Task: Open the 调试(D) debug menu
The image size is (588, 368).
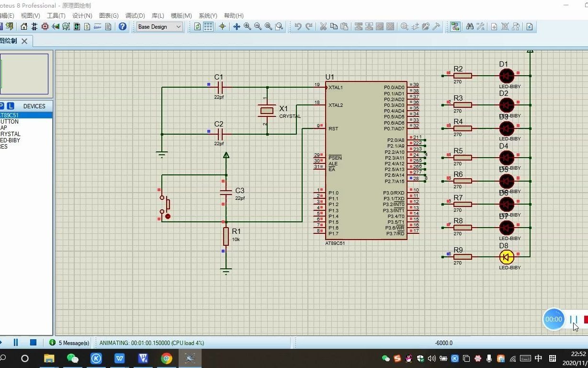Action: 135,15
